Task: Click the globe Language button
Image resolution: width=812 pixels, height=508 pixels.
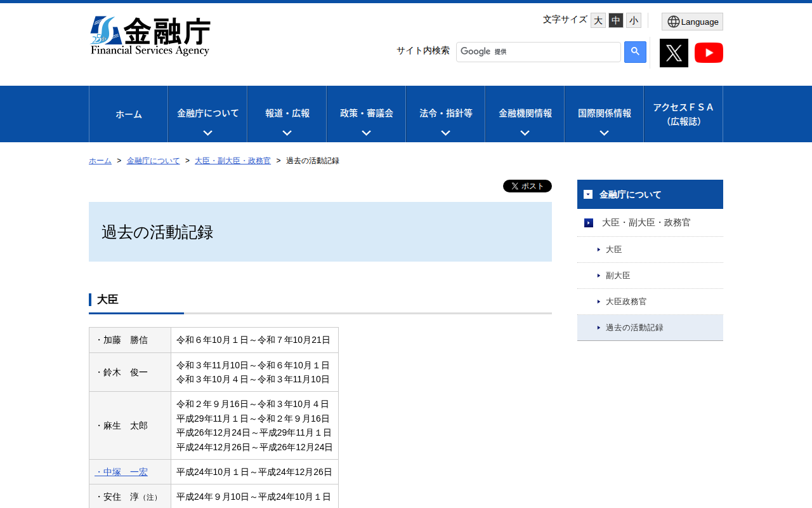Action: (692, 22)
